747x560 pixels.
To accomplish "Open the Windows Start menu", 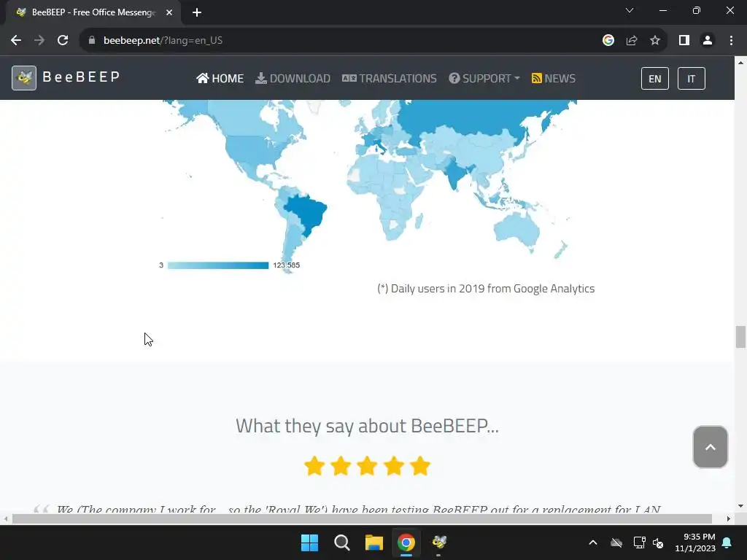I will (309, 542).
